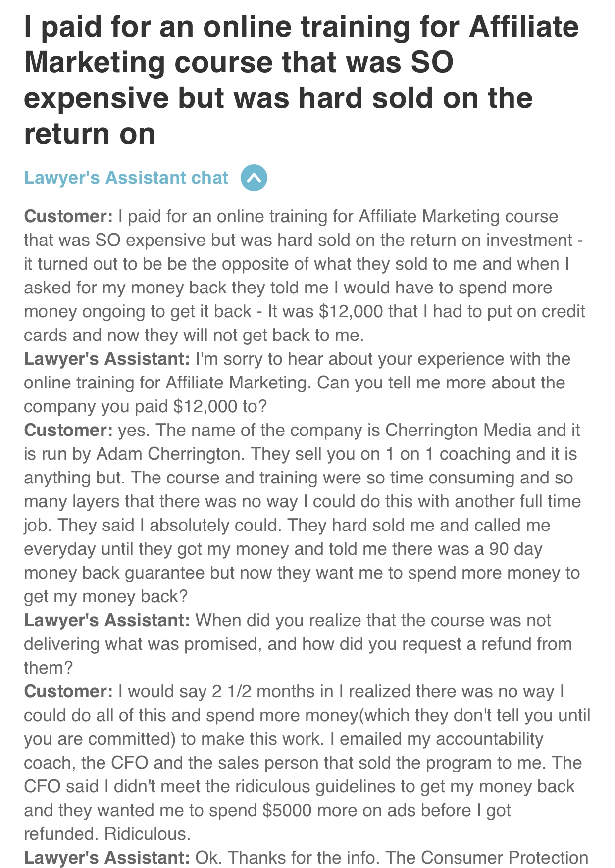Click "accountability" in the customer's last message
Viewport: 615px width, 868px height.
[490, 739]
